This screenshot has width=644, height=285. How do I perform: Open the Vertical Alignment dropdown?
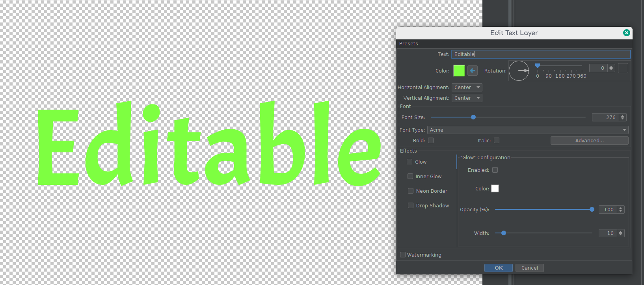pos(467,98)
